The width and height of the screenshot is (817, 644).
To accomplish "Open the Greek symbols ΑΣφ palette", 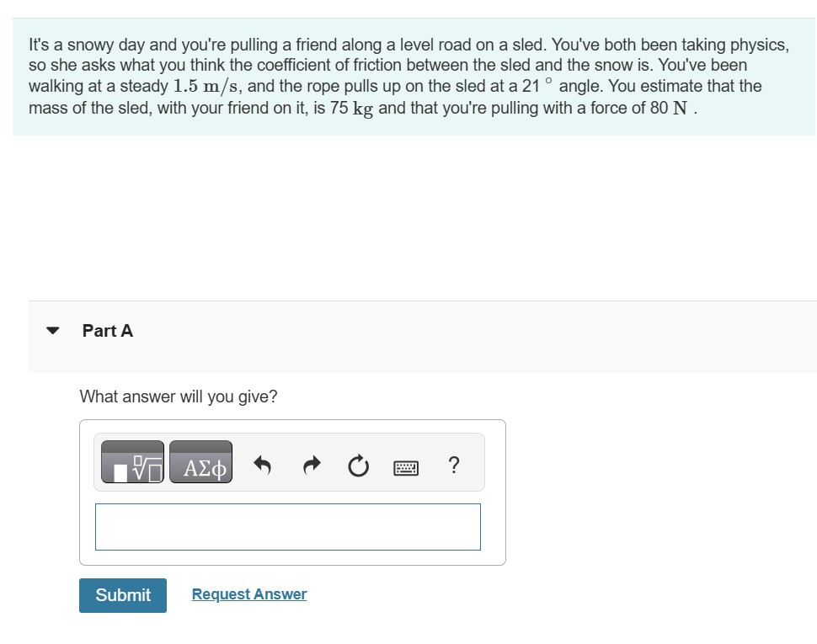I will [x=200, y=462].
